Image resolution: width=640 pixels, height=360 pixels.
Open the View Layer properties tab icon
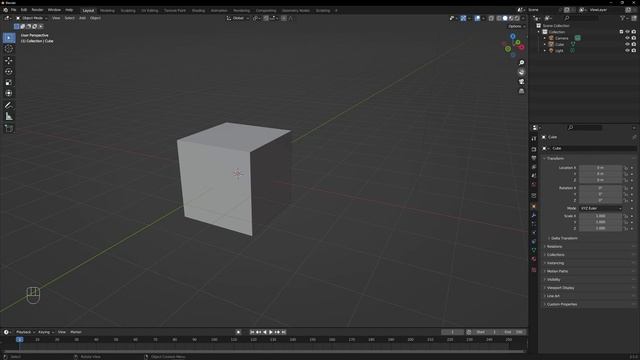click(x=534, y=167)
